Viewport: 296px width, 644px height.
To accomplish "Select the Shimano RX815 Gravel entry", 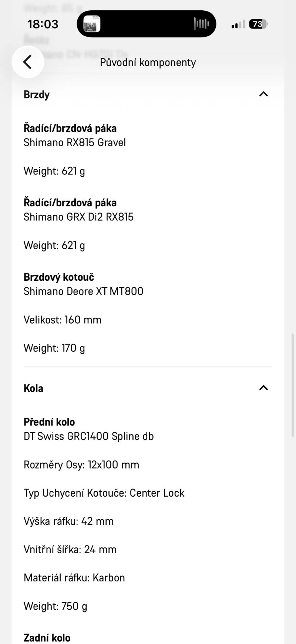I will [75, 143].
